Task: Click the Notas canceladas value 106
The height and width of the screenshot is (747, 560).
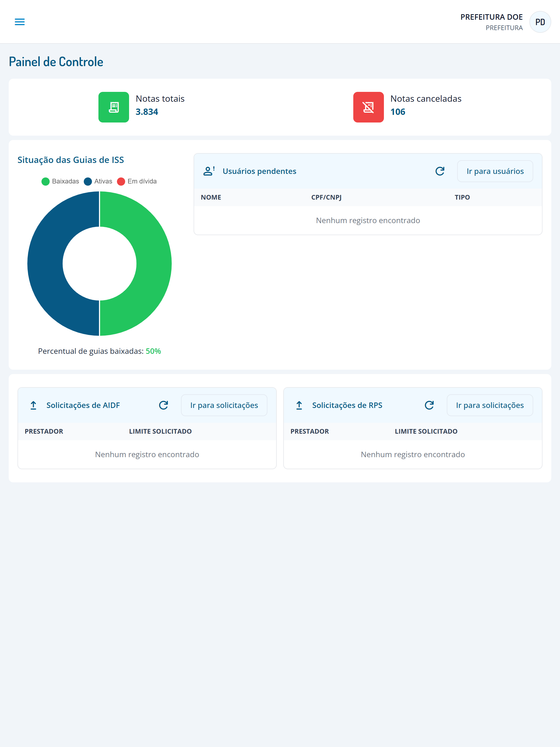Action: coord(398,112)
